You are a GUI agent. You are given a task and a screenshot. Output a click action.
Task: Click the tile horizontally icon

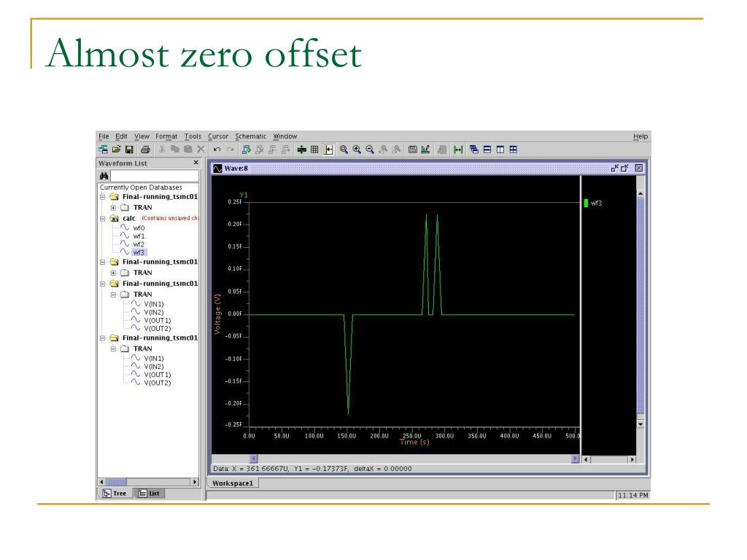487,149
